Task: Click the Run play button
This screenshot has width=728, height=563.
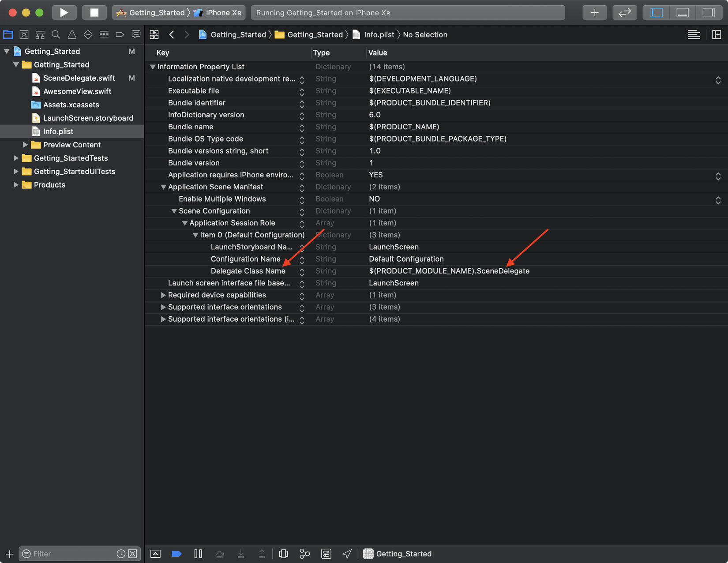Action: pyautogui.click(x=64, y=12)
